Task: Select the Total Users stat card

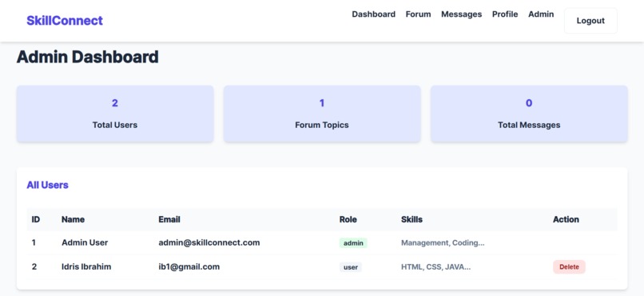Action: coord(115,114)
